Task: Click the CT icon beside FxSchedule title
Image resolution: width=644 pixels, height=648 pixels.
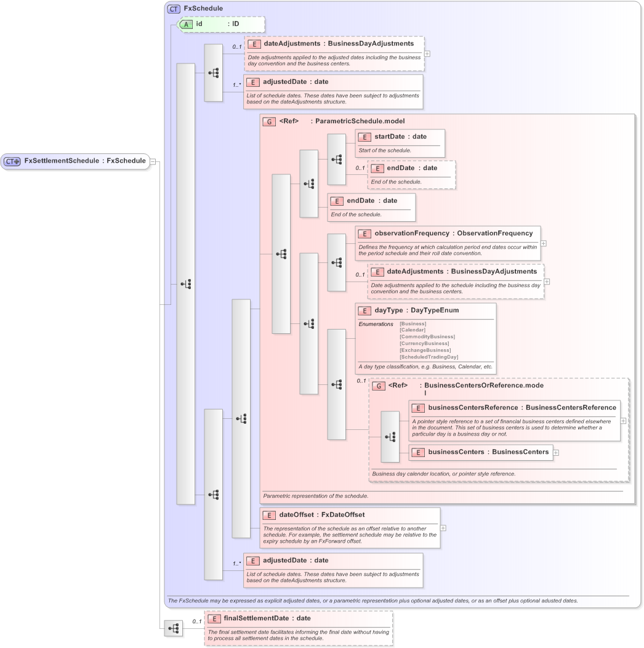Action: (174, 9)
